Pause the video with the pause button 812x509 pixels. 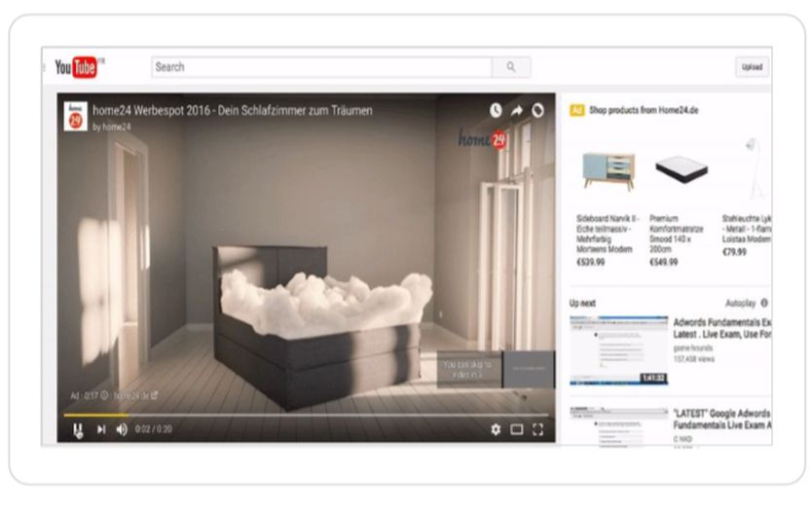click(x=78, y=429)
